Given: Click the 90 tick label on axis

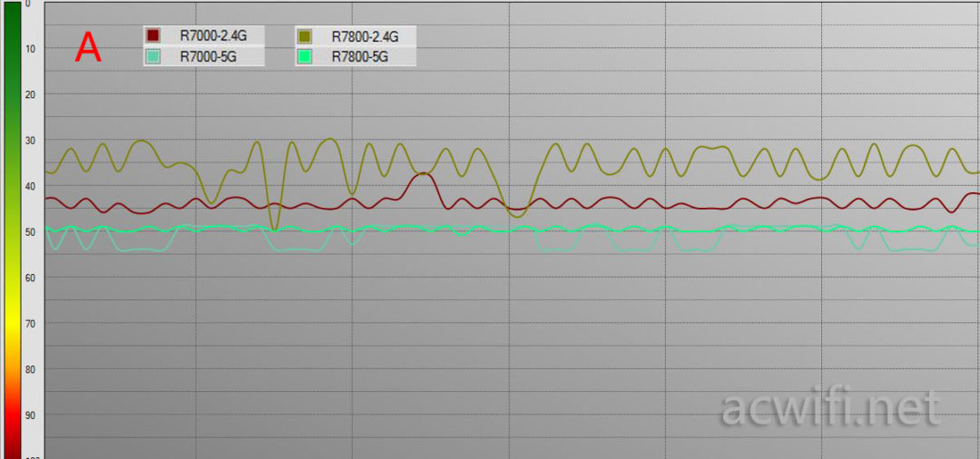Looking at the screenshot, I should 32,415.
